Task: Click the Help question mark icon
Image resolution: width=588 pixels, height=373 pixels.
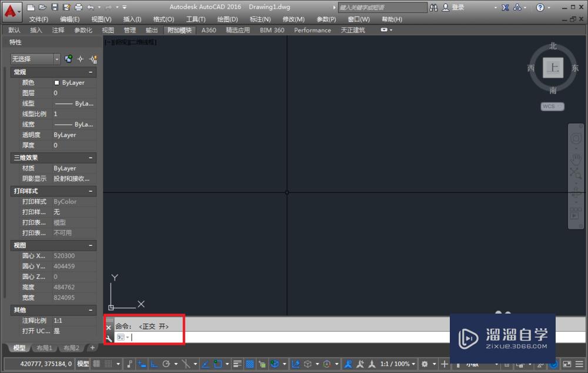Action: (540, 7)
